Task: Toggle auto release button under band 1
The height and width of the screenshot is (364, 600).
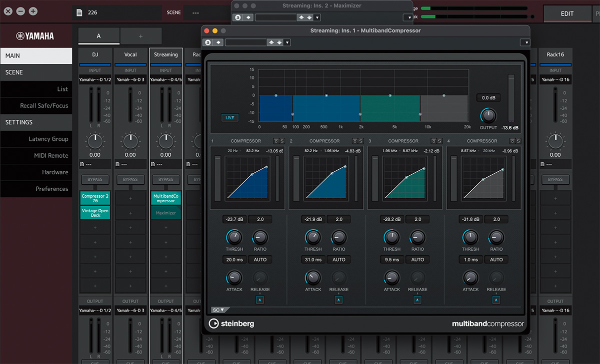Action: tap(260, 300)
